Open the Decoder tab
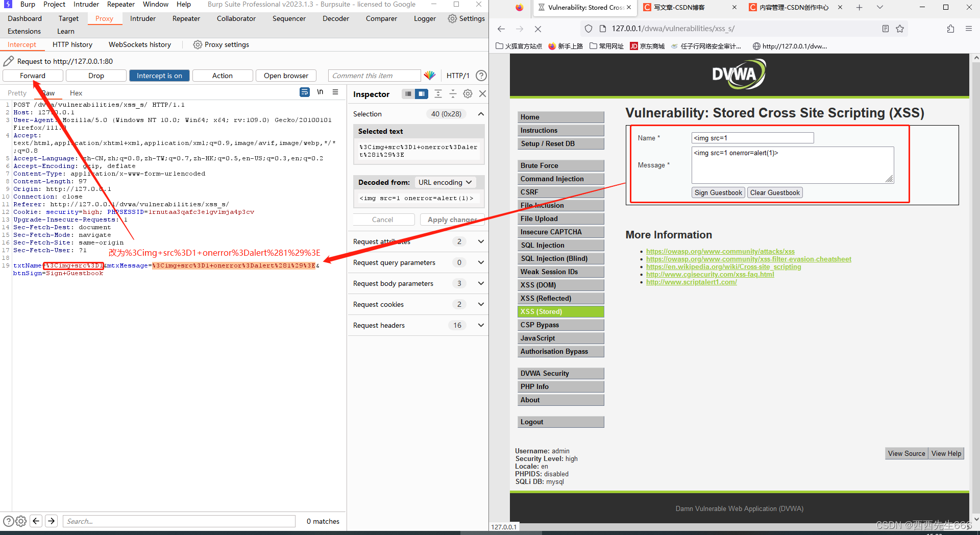Image resolution: width=980 pixels, height=535 pixels. pyautogui.click(x=336, y=18)
